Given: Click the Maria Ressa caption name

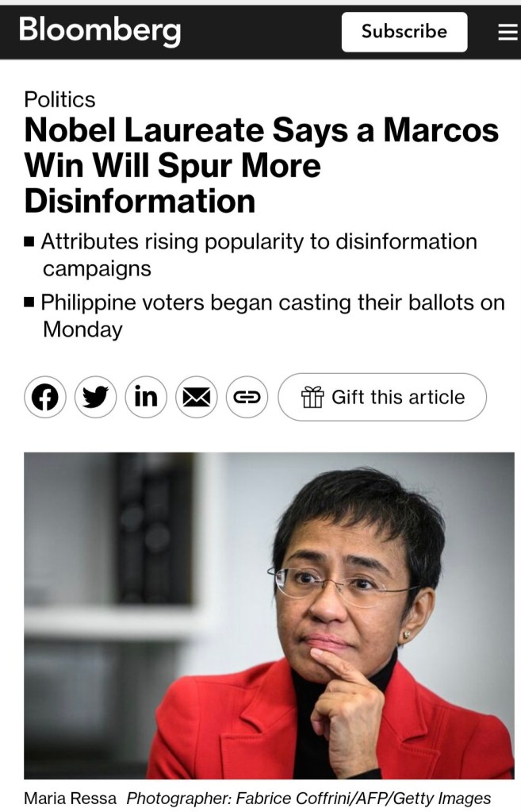Looking at the screenshot, I should [x=70, y=798].
